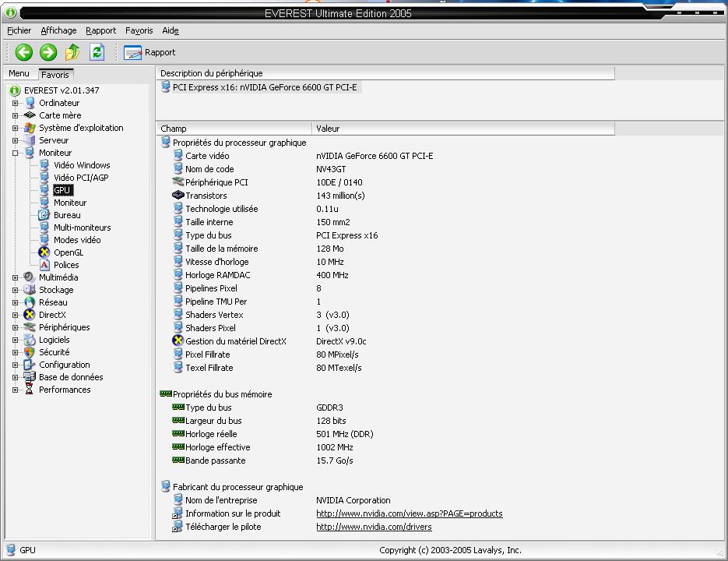Select the EVEREST v2.01.347 root node

[x=62, y=90]
